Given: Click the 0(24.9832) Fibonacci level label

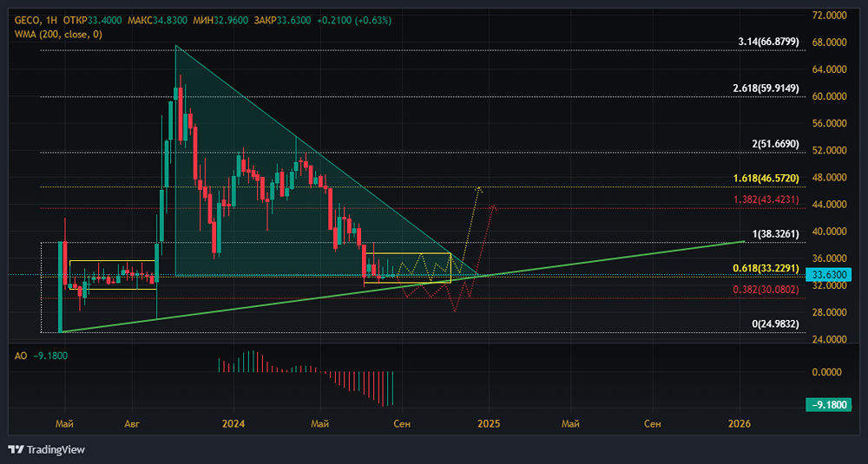Looking at the screenshot, I should point(775,324).
